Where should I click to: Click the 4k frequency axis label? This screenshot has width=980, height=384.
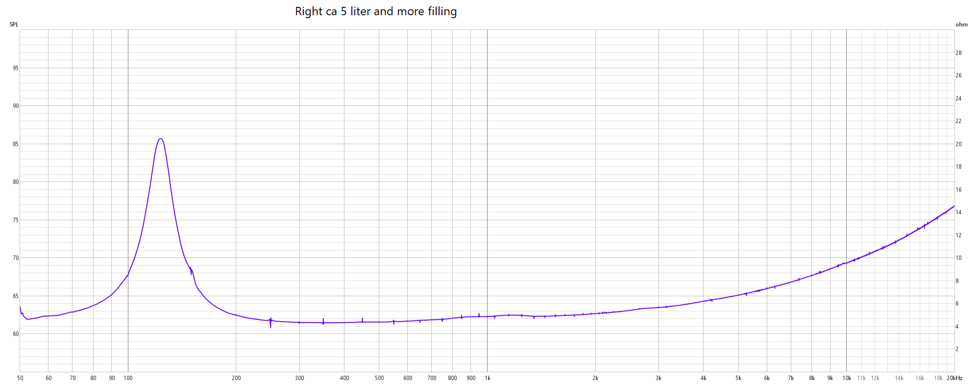pyautogui.click(x=704, y=378)
